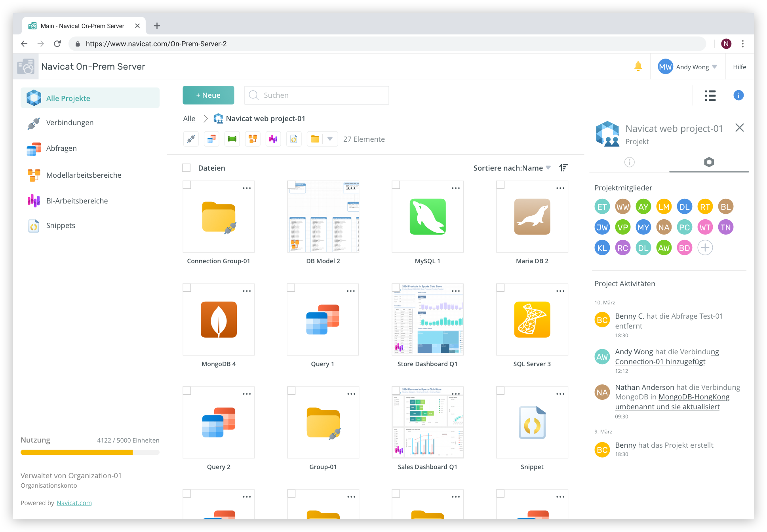Open Group-01 folder icon
This screenshot has height=532, width=767.
point(323,423)
